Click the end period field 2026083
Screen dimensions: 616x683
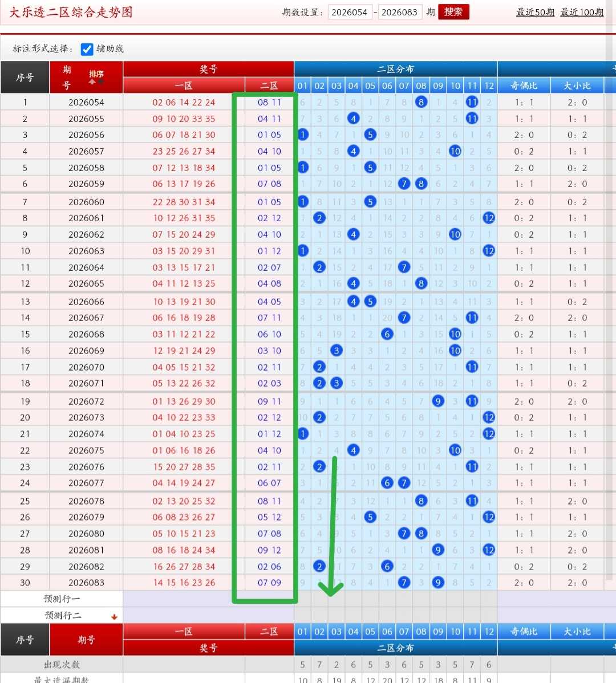point(399,12)
